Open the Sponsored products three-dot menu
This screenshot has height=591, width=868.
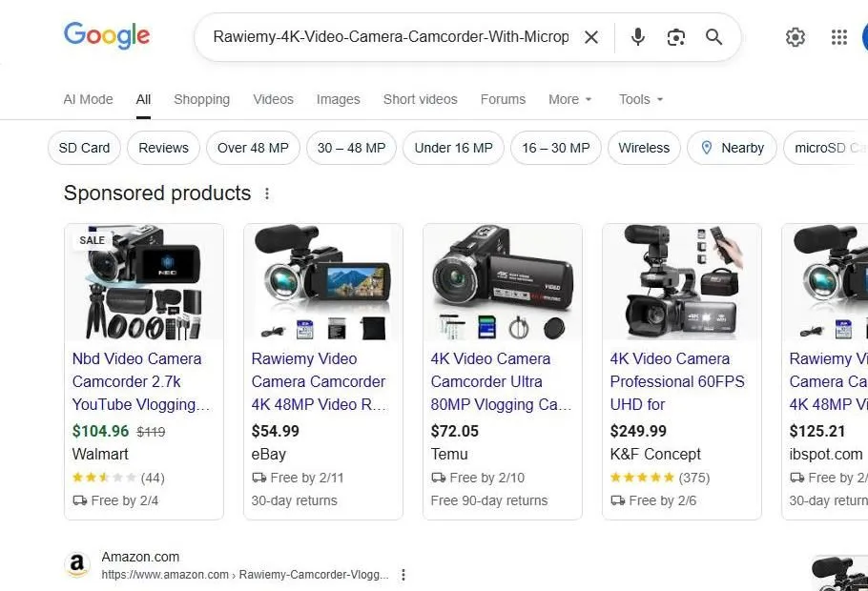[x=266, y=193]
